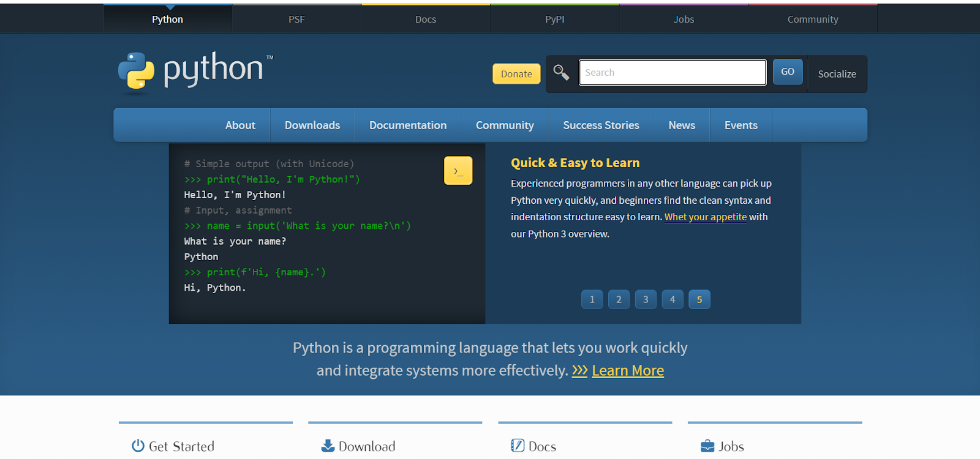Click the Docs section heading at the bottom
Viewport: 980px width, 459px height.
pos(542,446)
